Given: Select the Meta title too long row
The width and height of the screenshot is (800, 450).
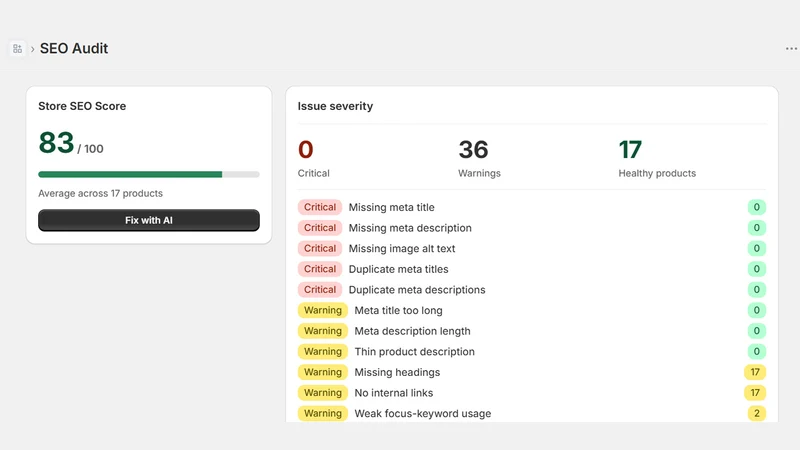Looking at the screenshot, I should click(x=532, y=310).
